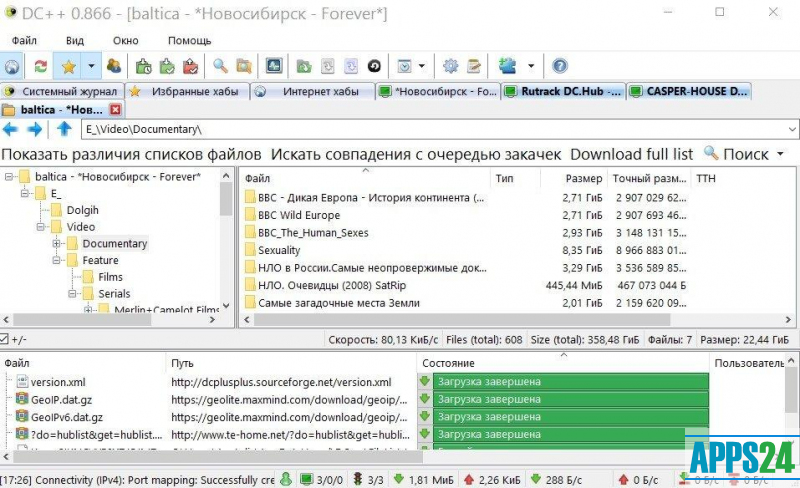Open the Помощь menu
The image size is (800, 488).
point(189,41)
